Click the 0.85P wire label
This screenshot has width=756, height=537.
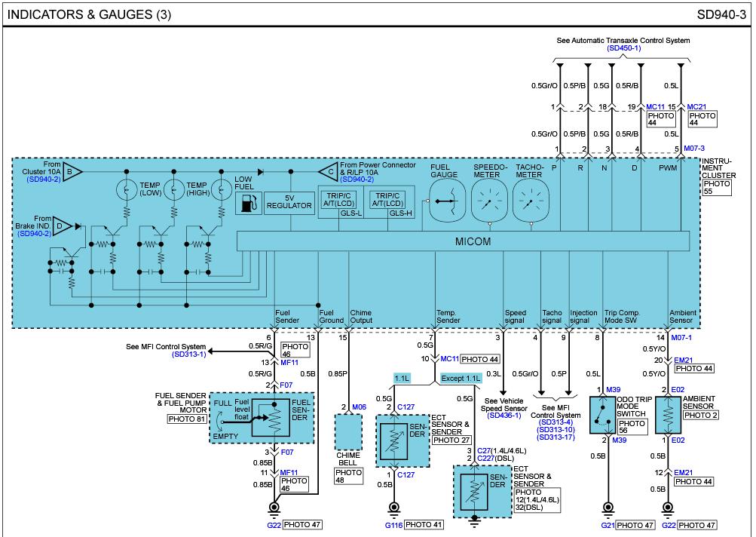338,373
